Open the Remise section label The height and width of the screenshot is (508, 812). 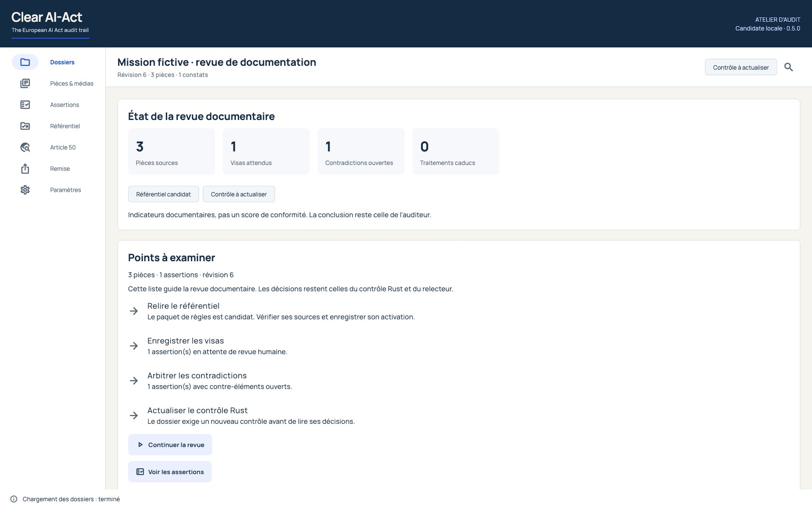pos(60,168)
